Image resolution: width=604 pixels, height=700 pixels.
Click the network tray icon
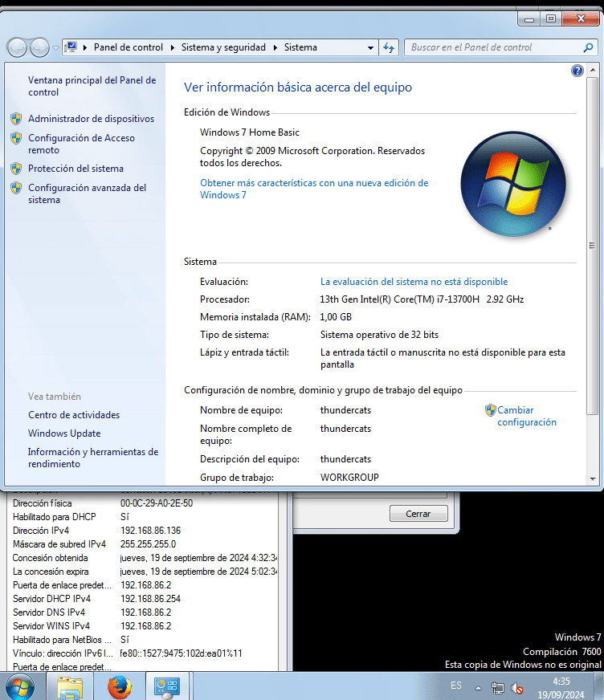[x=498, y=688]
